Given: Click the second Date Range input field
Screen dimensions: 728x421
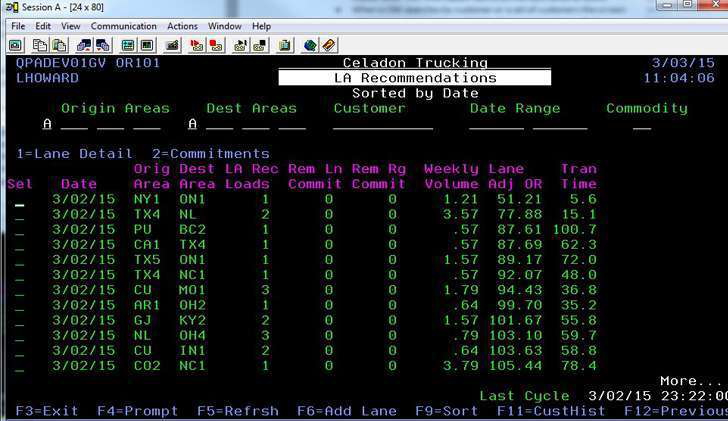Looking at the screenshot, I should 560,124.
